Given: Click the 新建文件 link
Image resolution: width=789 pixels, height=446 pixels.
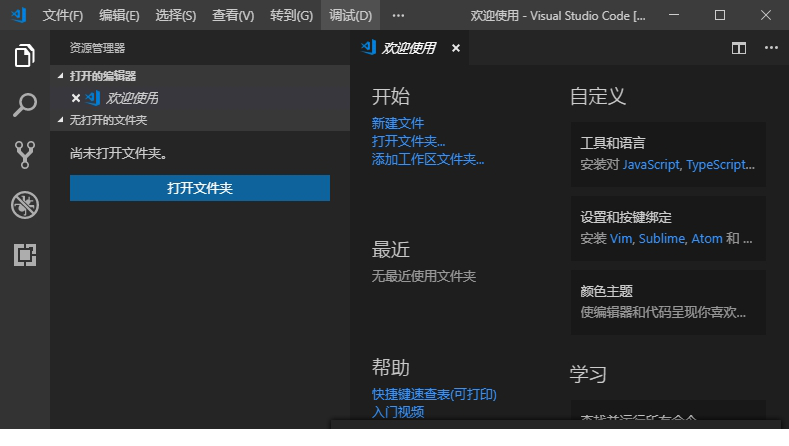Looking at the screenshot, I should [398, 123].
